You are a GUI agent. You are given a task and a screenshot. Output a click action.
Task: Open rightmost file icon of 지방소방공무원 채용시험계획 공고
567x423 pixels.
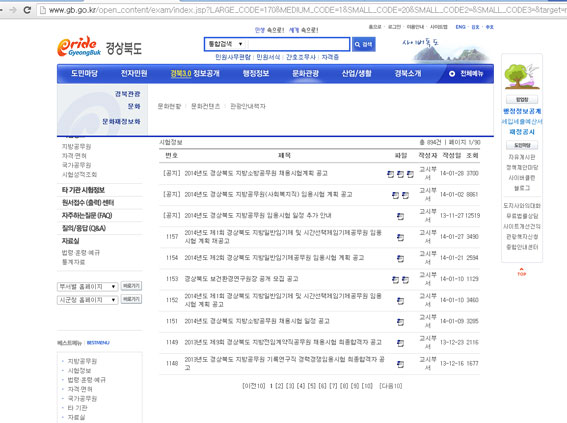coord(410,174)
